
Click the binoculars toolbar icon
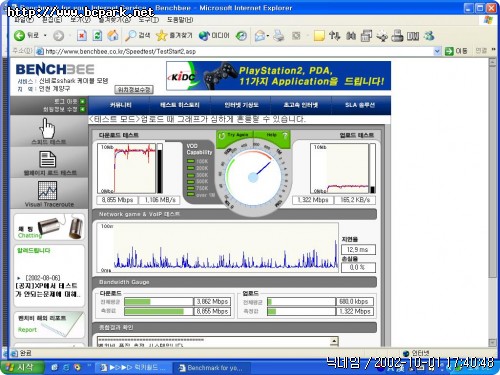click(x=351, y=35)
